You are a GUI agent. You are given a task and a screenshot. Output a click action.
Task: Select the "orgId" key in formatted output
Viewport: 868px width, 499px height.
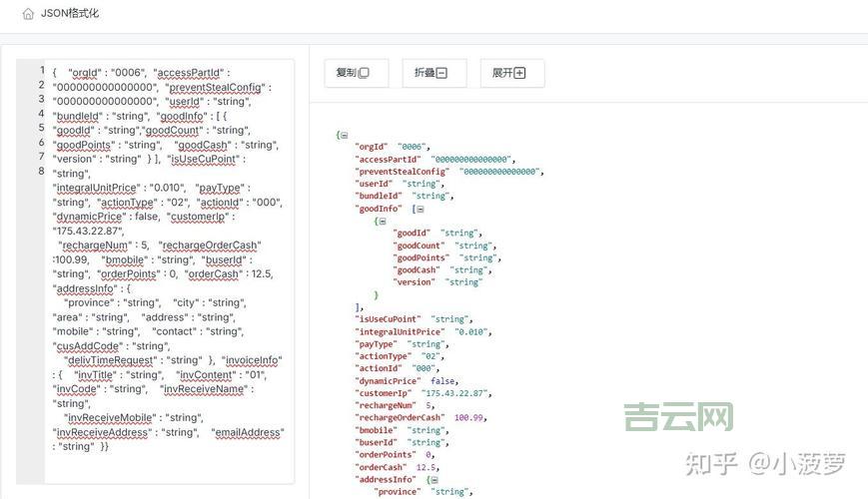click(372, 147)
